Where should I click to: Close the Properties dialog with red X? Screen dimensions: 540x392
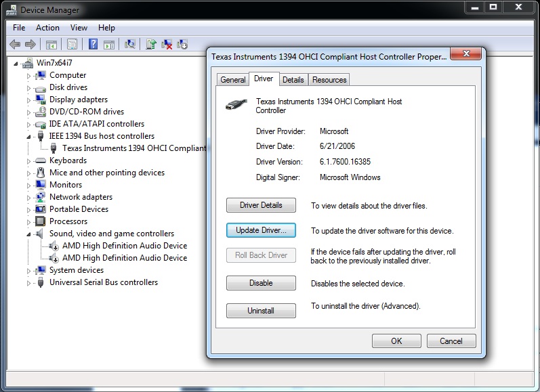click(466, 53)
